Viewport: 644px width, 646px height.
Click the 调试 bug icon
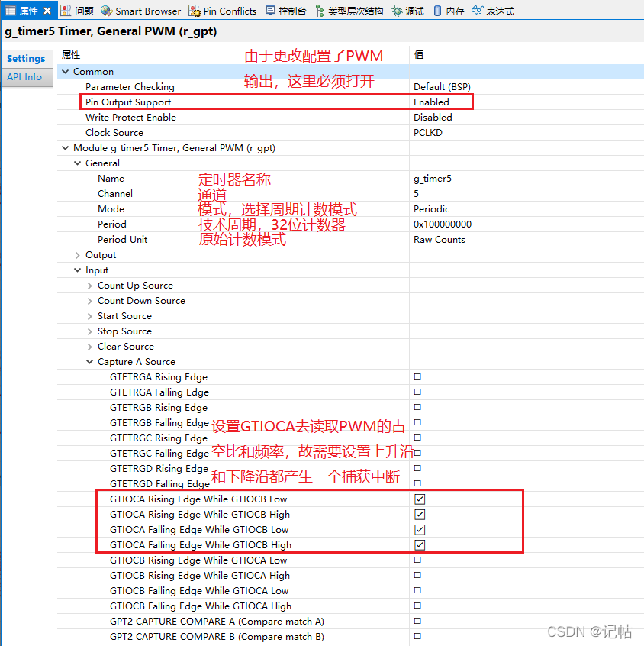click(397, 11)
